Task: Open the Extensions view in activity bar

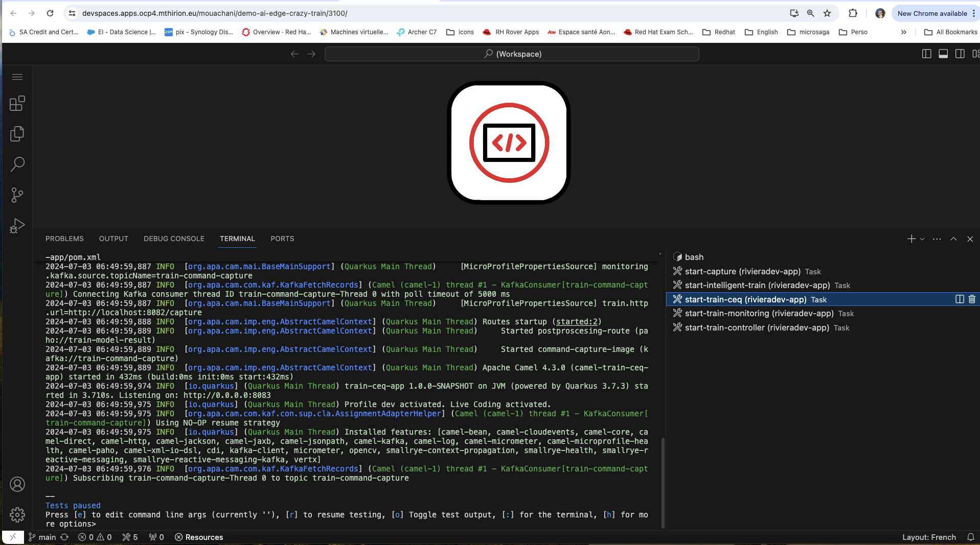Action: pyautogui.click(x=17, y=104)
